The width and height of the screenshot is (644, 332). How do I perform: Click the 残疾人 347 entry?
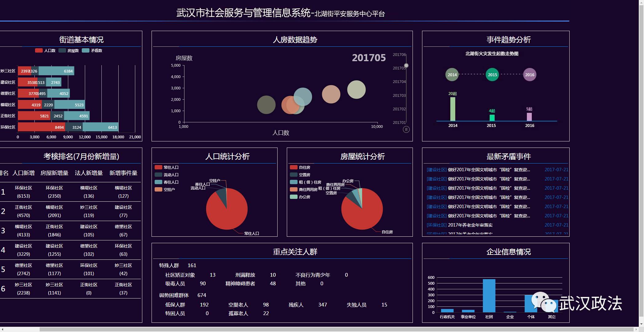point(308,305)
